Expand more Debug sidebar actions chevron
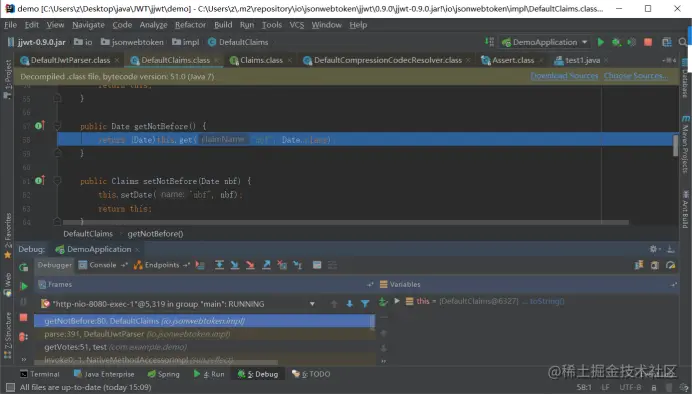This screenshot has height=394, width=692. pos(23,359)
